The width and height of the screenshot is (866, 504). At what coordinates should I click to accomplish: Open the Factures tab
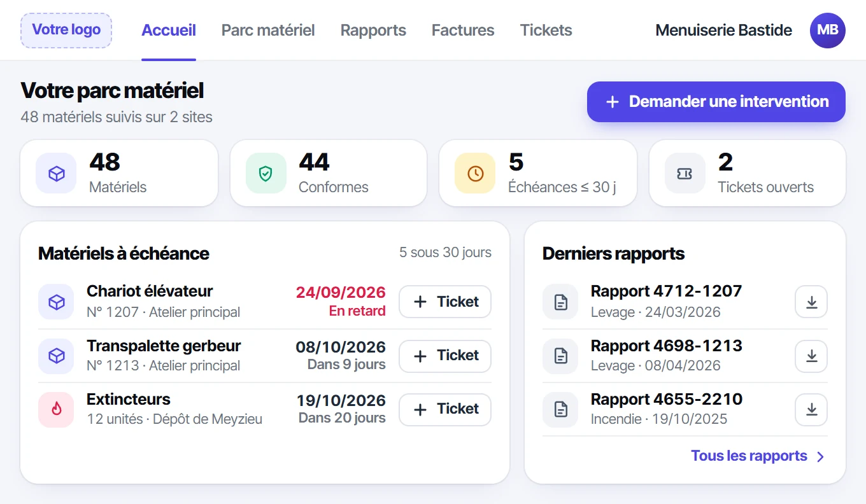tap(463, 30)
